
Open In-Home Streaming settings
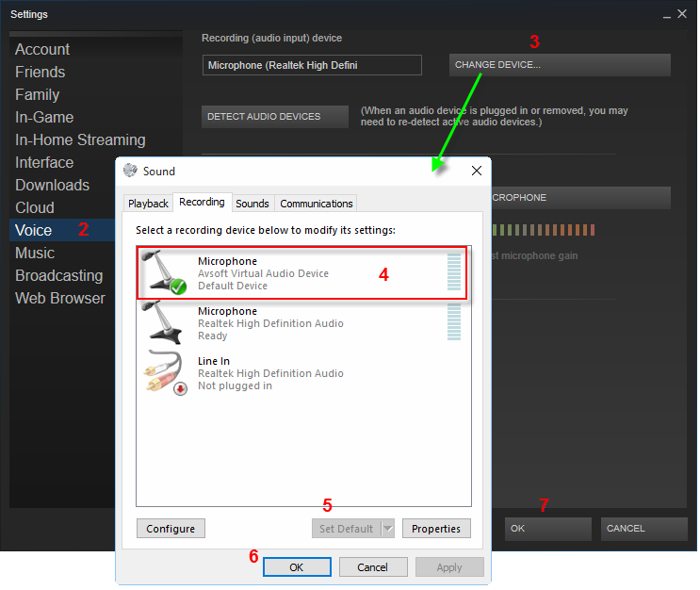click(80, 139)
